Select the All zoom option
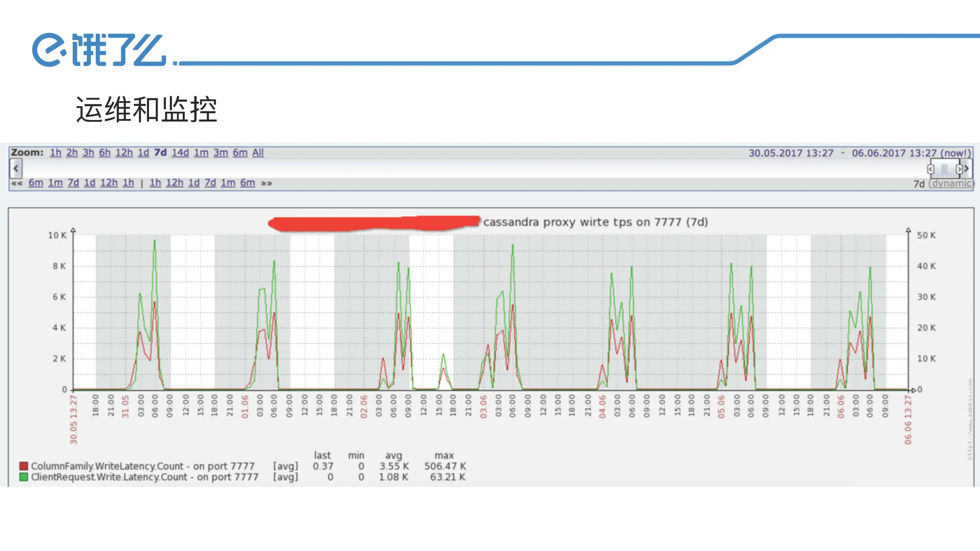This screenshot has height=551, width=980. (258, 153)
